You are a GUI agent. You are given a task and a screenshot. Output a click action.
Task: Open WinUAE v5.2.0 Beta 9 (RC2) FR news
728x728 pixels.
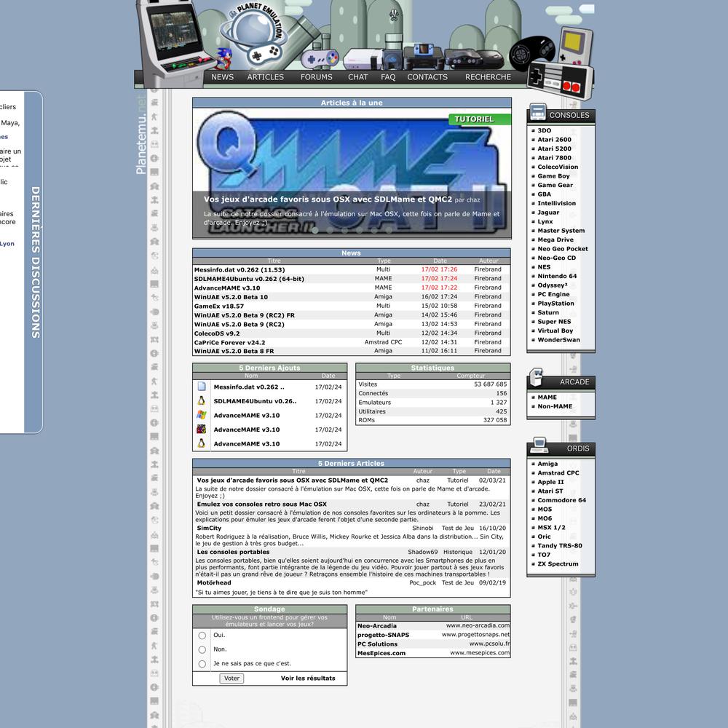tap(244, 315)
